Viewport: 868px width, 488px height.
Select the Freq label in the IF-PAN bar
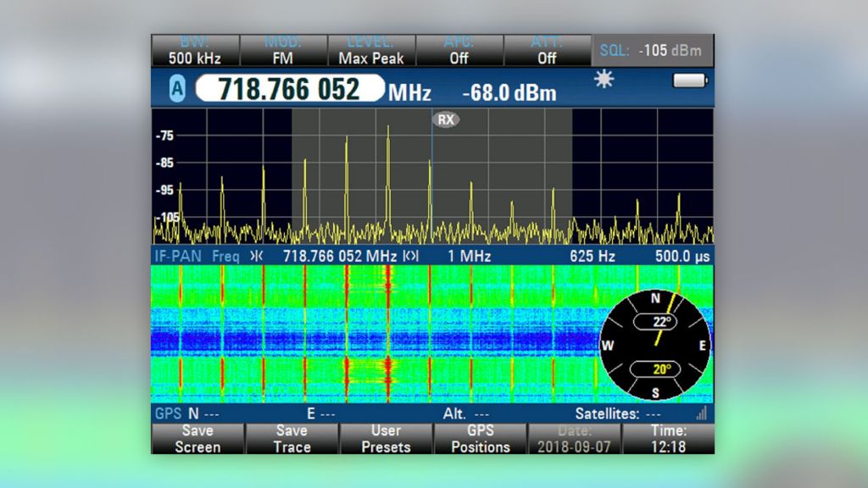coord(225,256)
